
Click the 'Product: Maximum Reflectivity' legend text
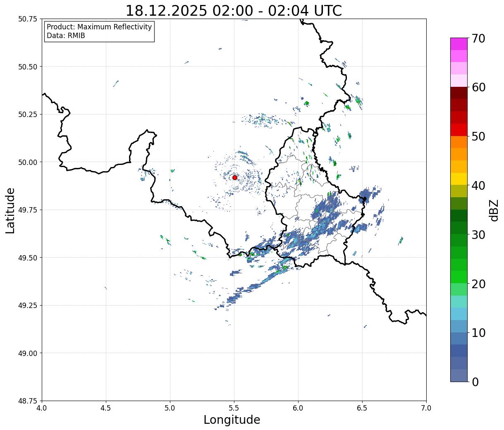pos(99,27)
